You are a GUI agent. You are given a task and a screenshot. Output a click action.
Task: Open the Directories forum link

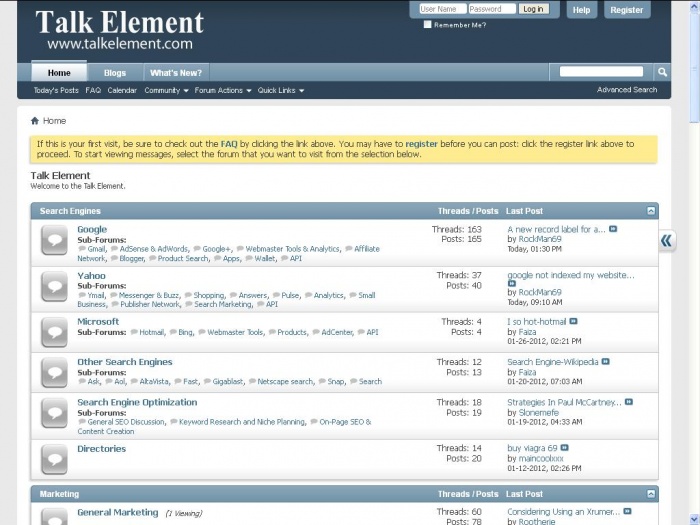click(101, 449)
